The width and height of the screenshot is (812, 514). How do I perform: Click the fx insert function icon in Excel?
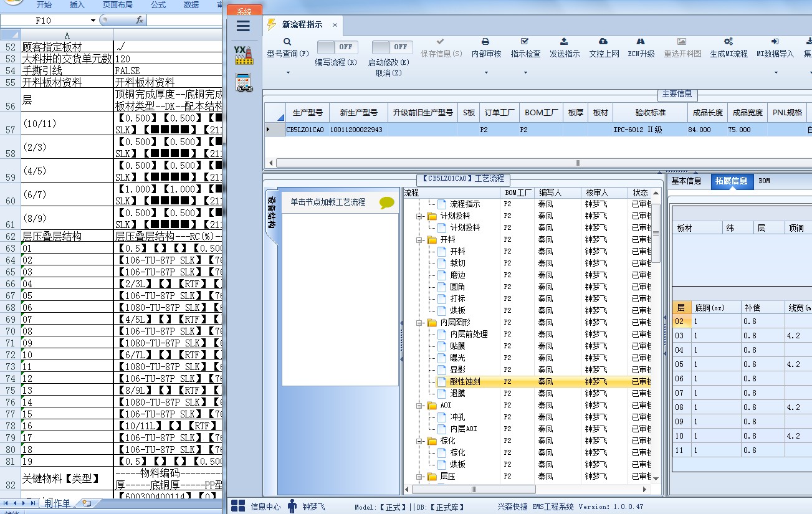tap(140, 20)
